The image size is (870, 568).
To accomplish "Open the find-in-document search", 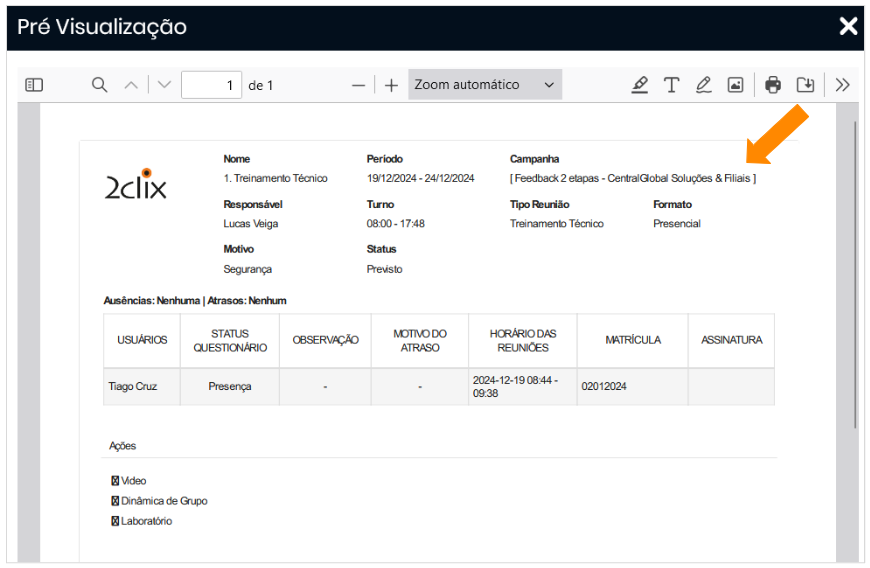I will [99, 85].
